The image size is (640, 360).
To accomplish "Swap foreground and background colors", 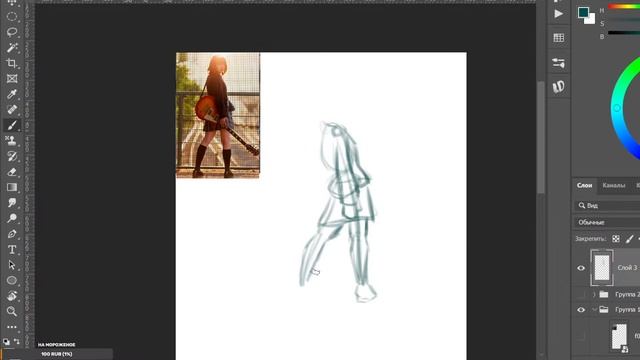I will click(17, 341).
